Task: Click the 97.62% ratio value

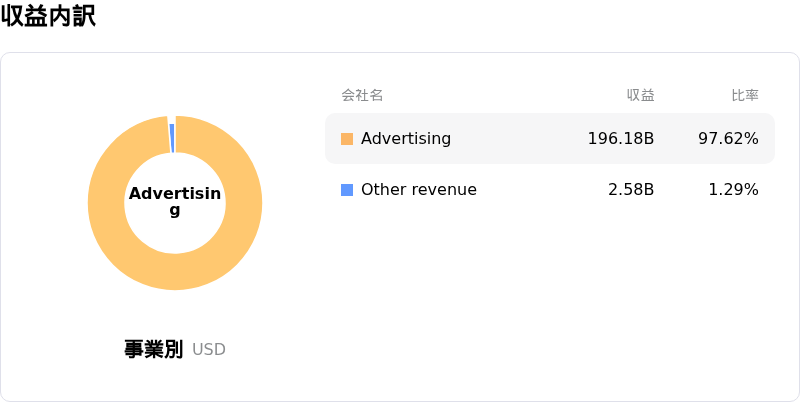Action: [728, 139]
